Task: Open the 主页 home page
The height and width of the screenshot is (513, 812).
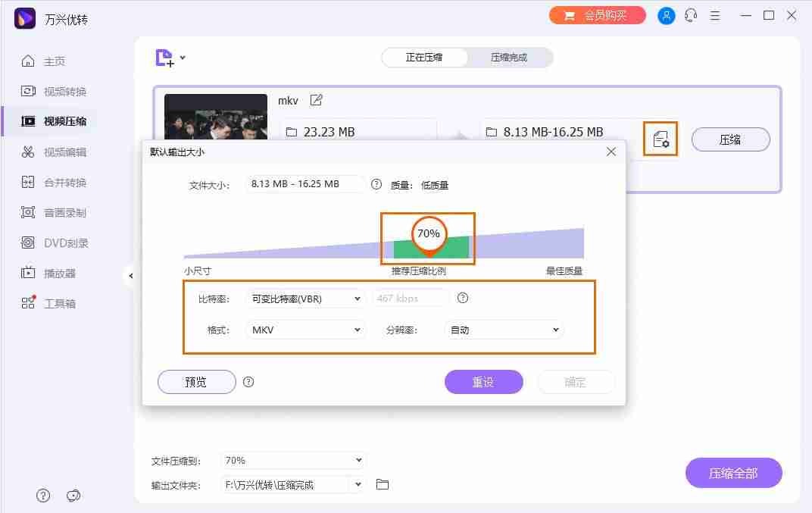Action: point(55,61)
